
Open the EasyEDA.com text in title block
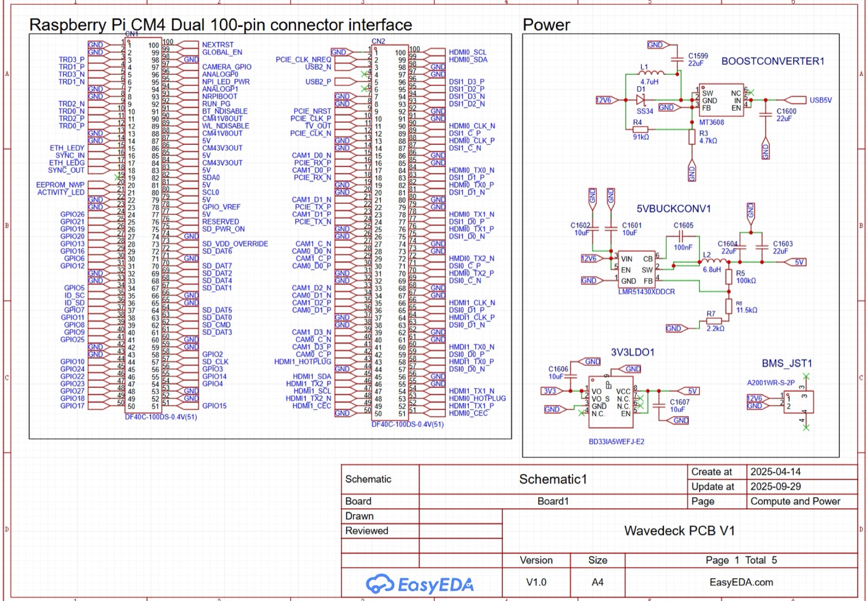point(741,582)
